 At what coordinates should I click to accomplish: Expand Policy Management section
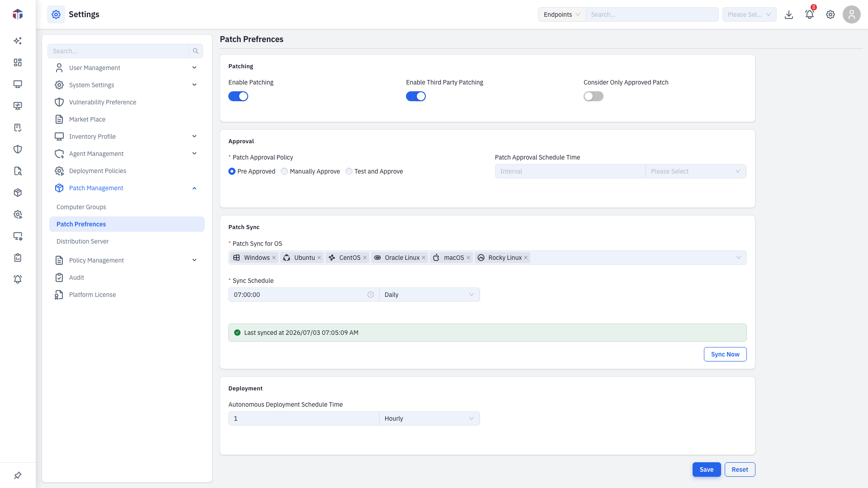point(194,260)
